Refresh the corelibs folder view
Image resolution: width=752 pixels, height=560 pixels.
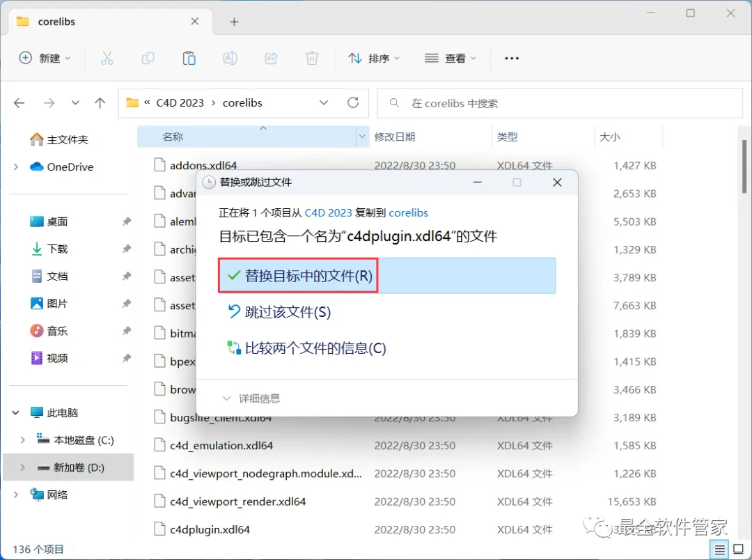353,102
